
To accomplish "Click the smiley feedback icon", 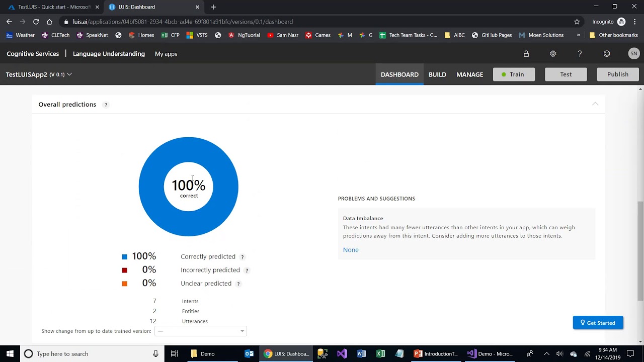I will (607, 54).
